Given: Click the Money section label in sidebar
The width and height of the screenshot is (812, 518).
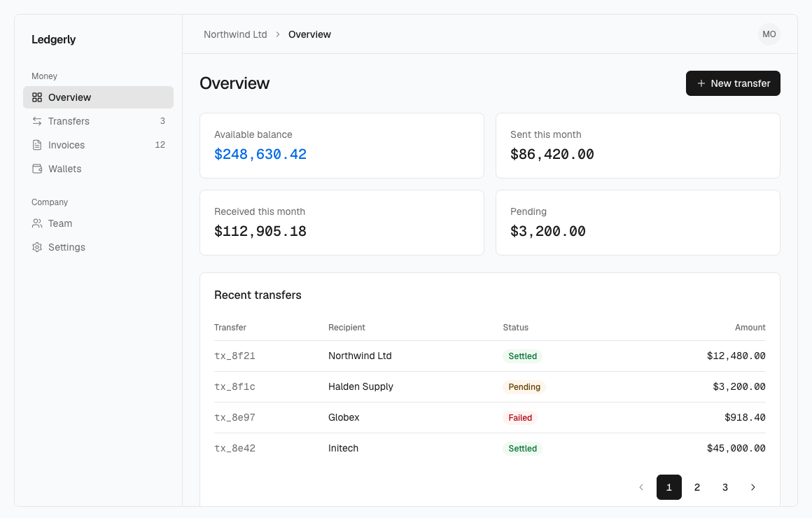Looking at the screenshot, I should (x=45, y=76).
